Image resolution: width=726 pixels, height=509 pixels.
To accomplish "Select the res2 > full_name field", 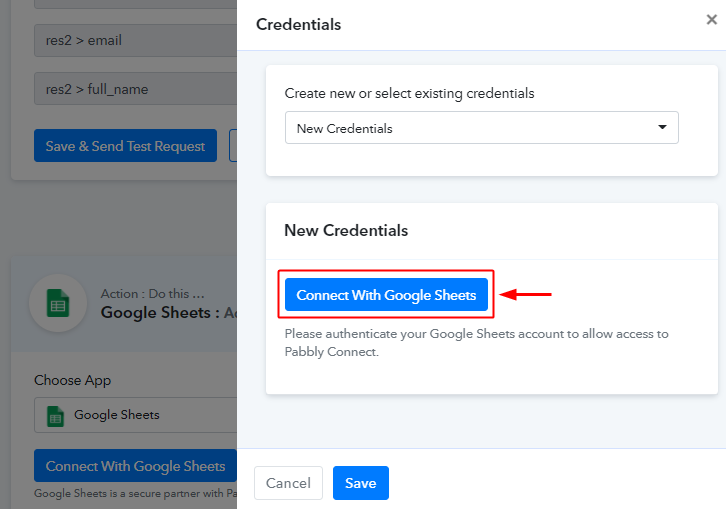I will pyautogui.click(x=136, y=88).
